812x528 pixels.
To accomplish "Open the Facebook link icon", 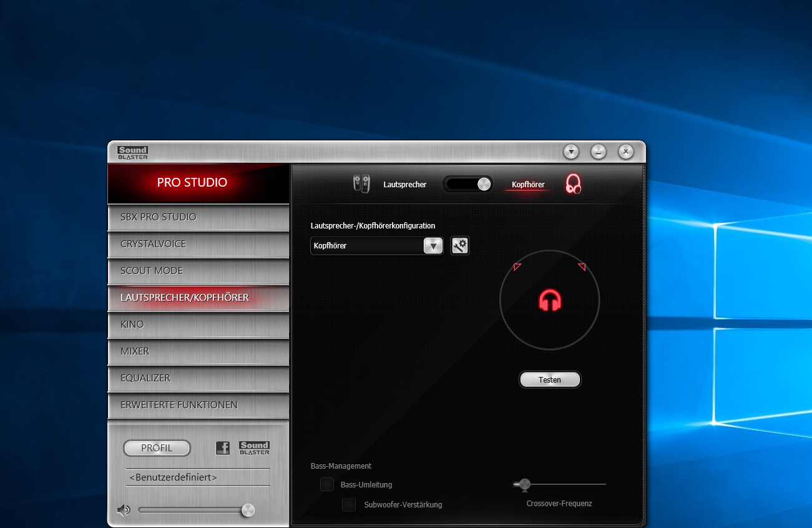I will pyautogui.click(x=223, y=448).
